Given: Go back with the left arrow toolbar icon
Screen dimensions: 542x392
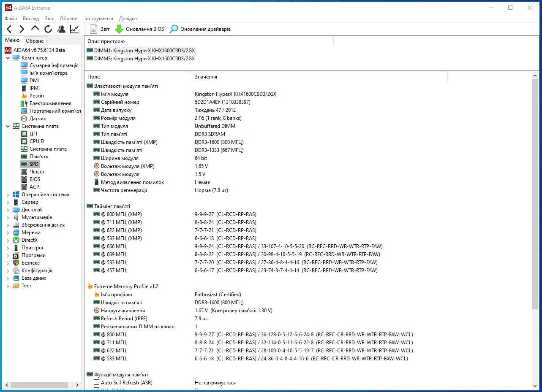Looking at the screenshot, I should [x=9, y=29].
